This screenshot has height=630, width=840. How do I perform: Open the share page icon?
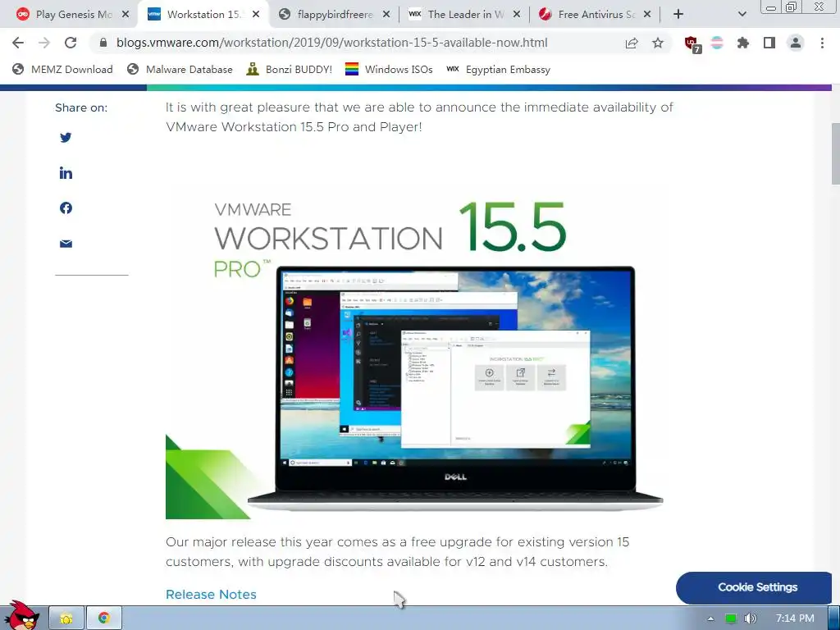click(632, 43)
